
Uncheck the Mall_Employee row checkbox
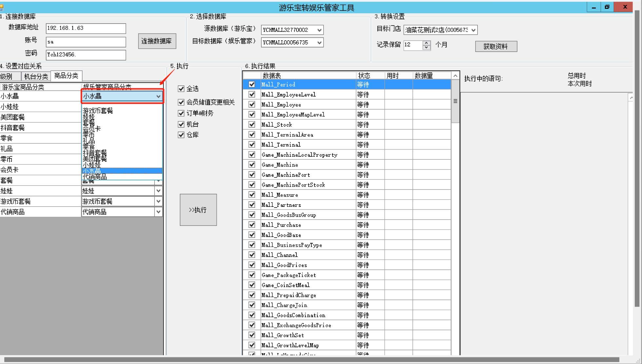pos(252,104)
